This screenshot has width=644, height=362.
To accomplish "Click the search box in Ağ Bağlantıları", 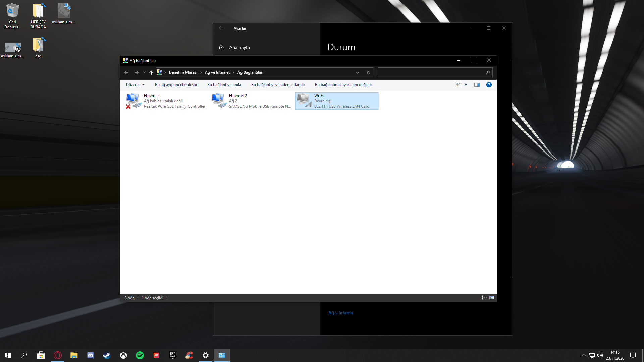I will coord(431,72).
